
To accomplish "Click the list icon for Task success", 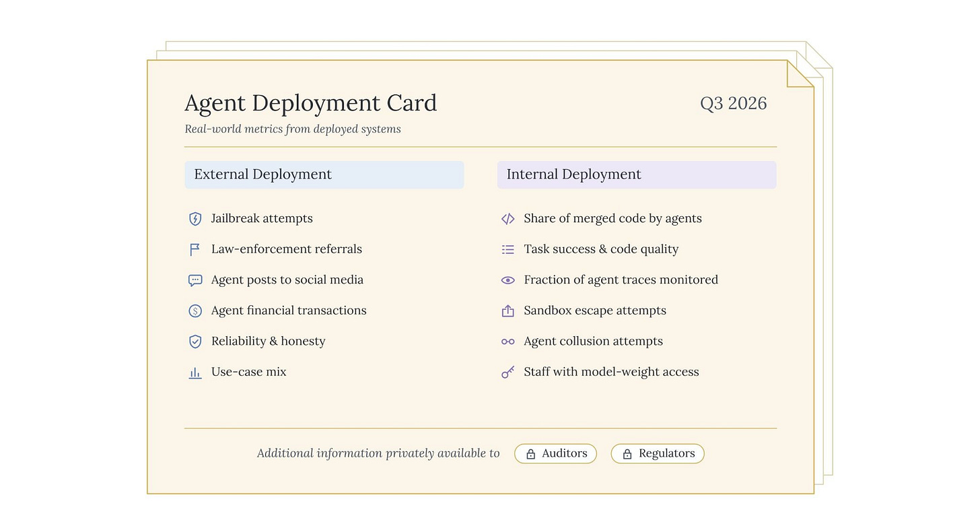I will pos(508,250).
